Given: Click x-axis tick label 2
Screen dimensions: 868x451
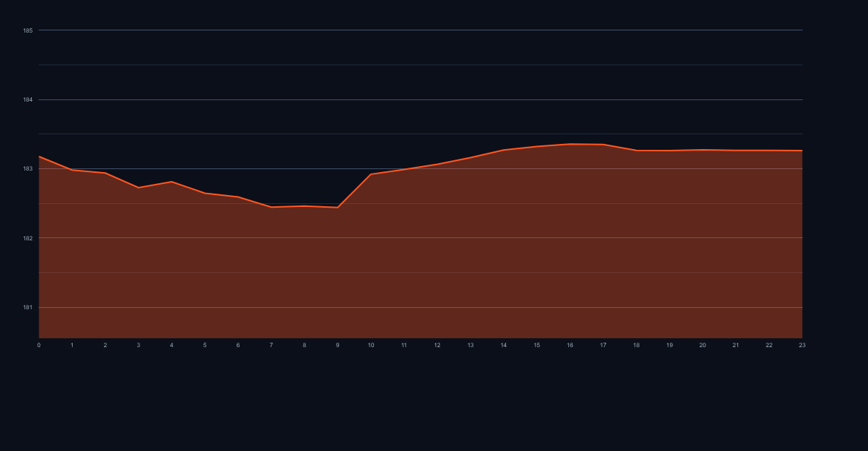Looking at the screenshot, I should pyautogui.click(x=105, y=346).
